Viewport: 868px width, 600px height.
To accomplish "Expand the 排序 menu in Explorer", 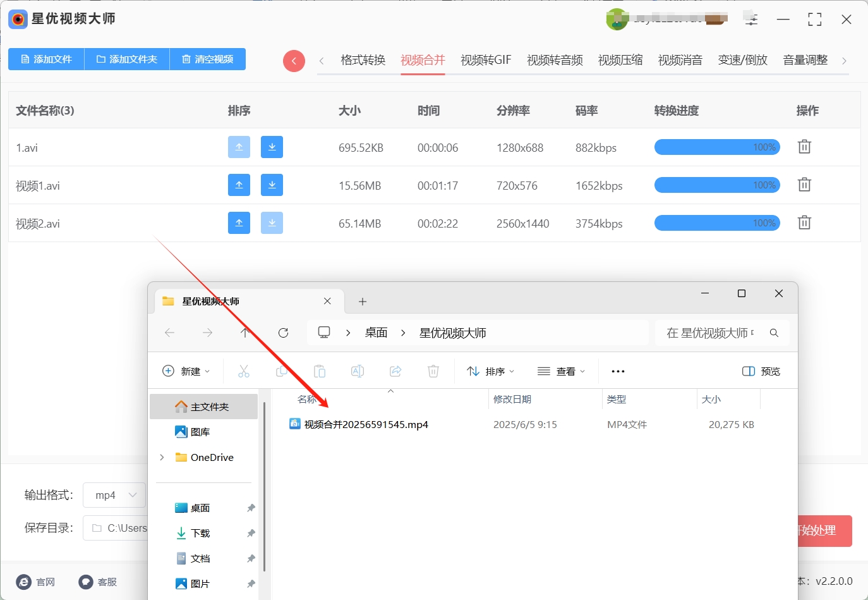I will point(491,371).
